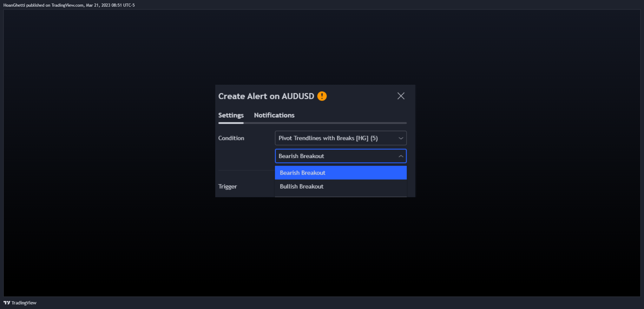Click the Create Alert on AUDUSD title
Image resolution: width=644 pixels, height=309 pixels.
tap(266, 96)
